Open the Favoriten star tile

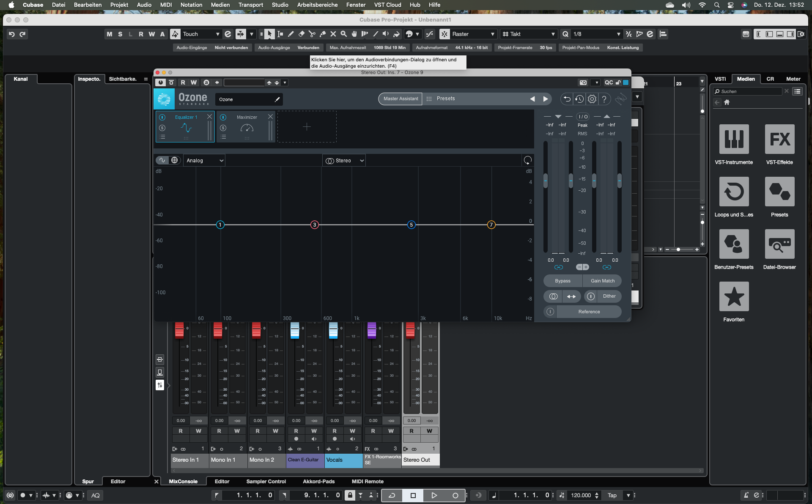[734, 297]
